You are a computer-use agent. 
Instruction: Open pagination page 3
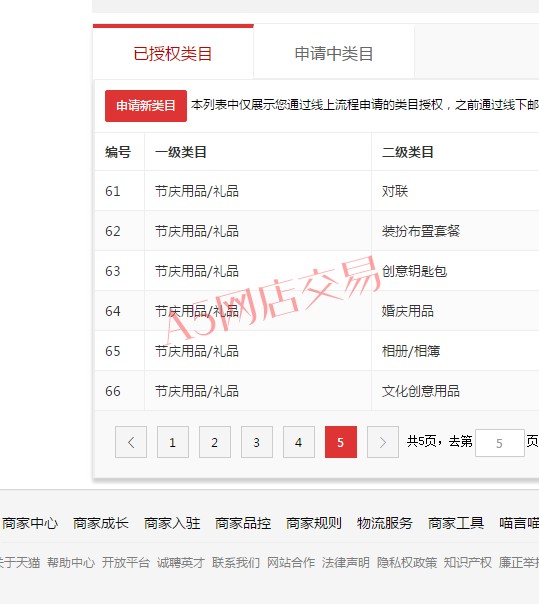coord(257,442)
